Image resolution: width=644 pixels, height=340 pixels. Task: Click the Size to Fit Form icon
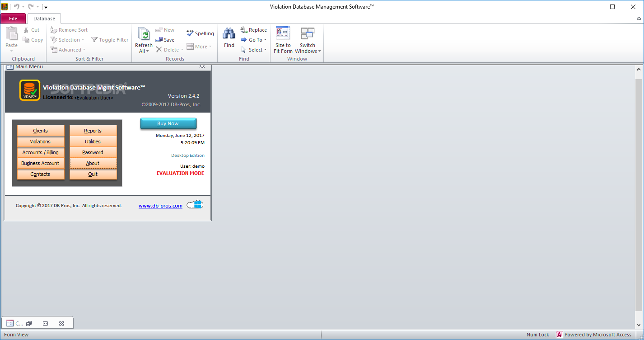click(283, 34)
